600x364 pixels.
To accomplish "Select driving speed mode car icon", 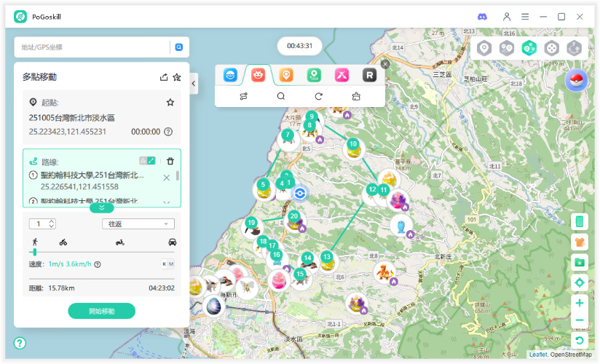I will click(x=172, y=242).
